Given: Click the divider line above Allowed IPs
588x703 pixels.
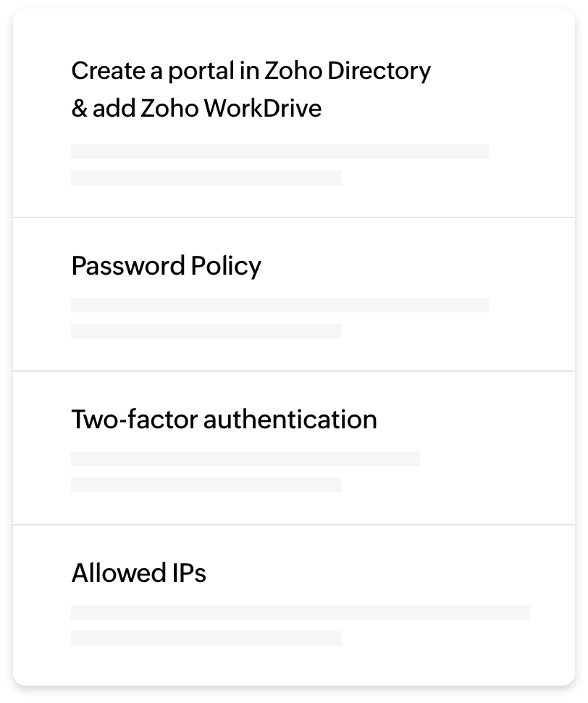Looking at the screenshot, I should coord(294,525).
